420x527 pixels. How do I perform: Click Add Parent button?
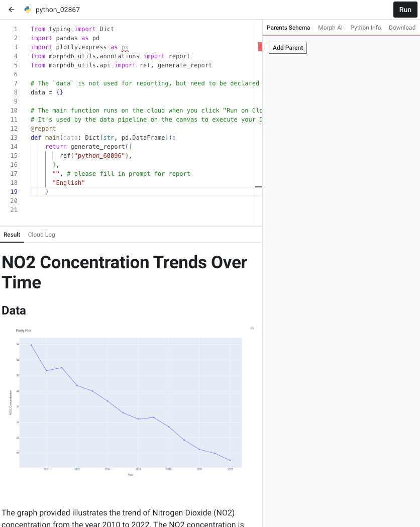(x=287, y=48)
